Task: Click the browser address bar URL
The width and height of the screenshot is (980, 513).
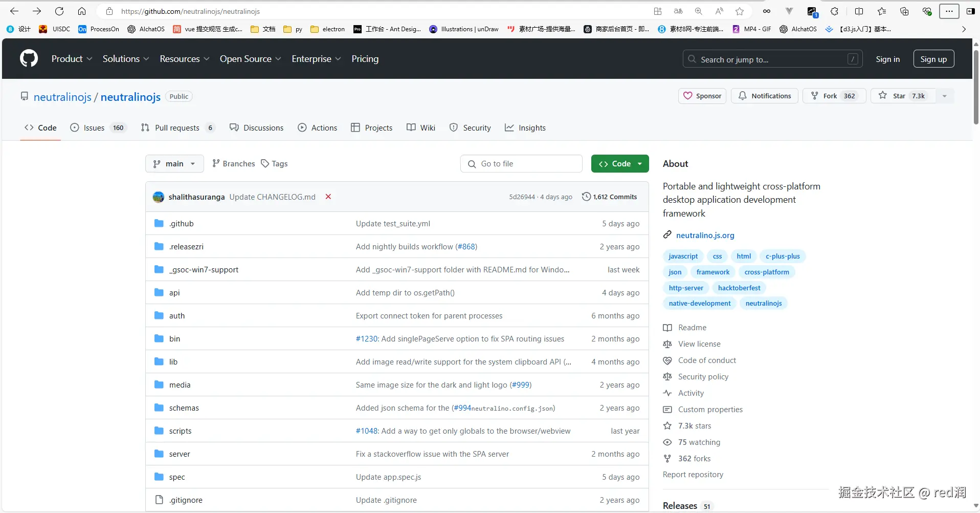Action: coord(190,11)
